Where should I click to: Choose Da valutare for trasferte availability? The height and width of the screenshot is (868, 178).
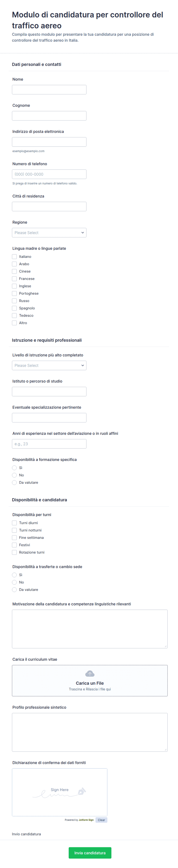coord(15,589)
